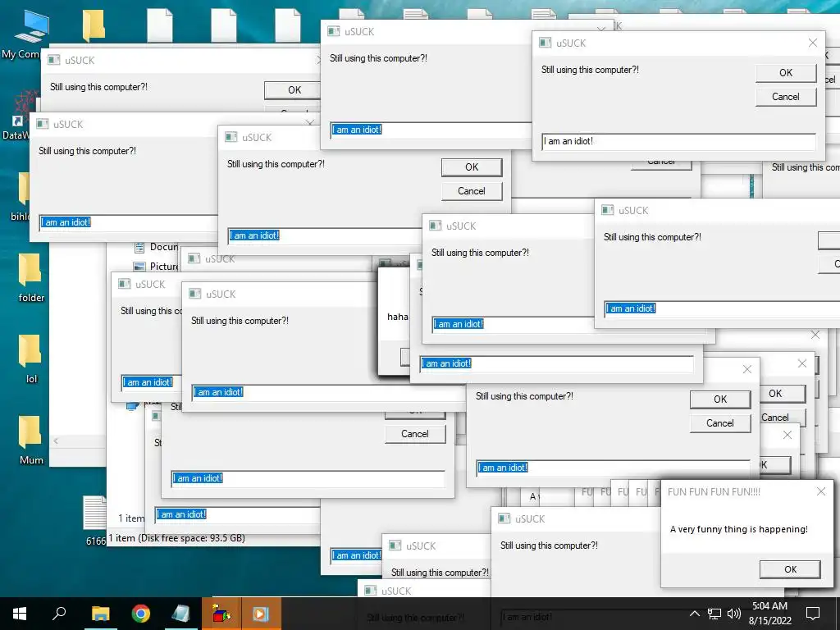Image resolution: width=840 pixels, height=630 pixels.
Task: Click 'A very funny thing is happening!' message
Action: point(739,529)
